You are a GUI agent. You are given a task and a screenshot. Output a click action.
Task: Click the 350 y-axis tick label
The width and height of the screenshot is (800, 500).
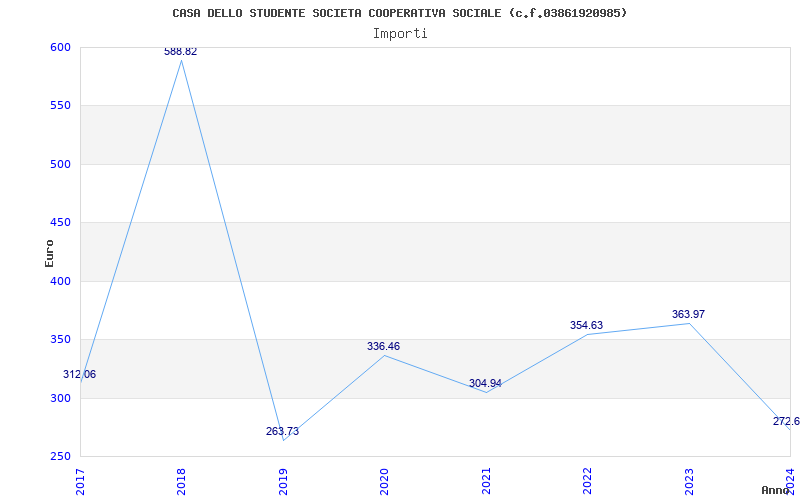tap(60, 339)
